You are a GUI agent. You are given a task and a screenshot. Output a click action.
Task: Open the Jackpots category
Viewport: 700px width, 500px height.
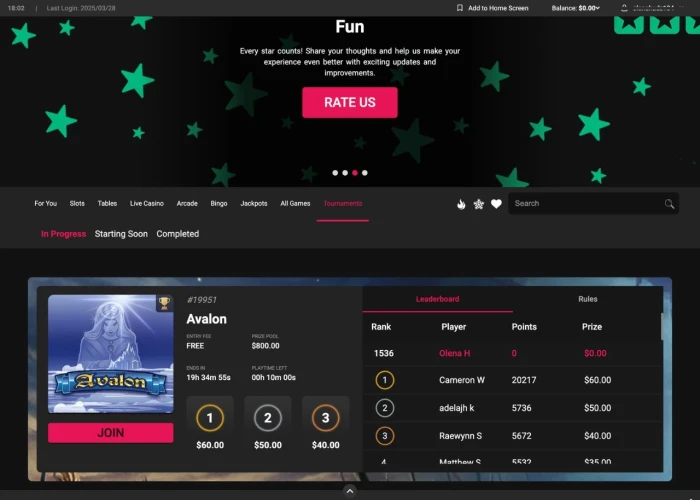click(254, 204)
